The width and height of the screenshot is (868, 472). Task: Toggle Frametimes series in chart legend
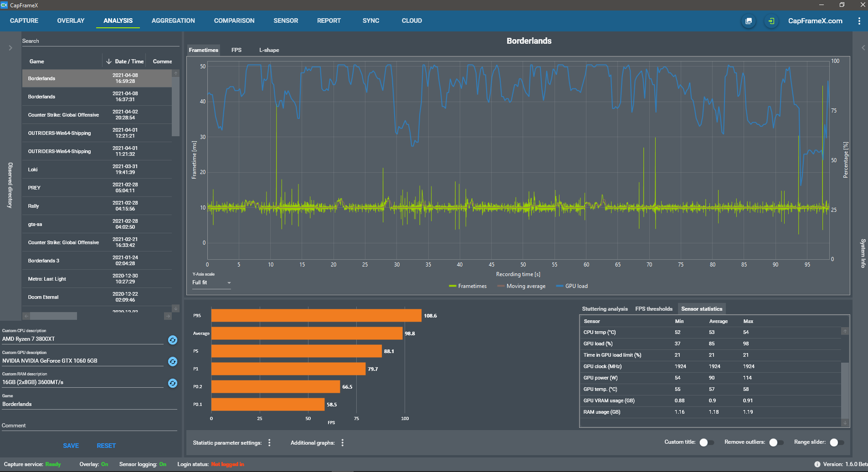tap(467, 286)
